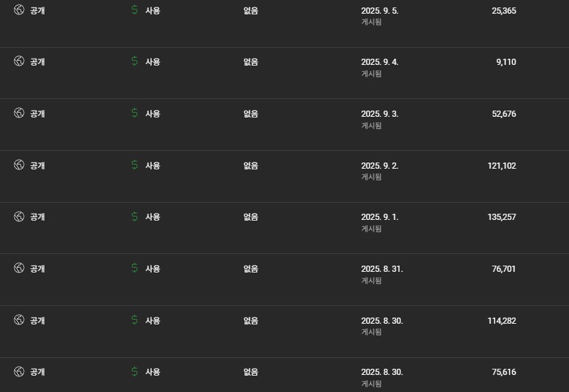Click the 사용 monetization label in 2025. 9. 1. row
The image size is (569, 392).
pyautogui.click(x=152, y=217)
